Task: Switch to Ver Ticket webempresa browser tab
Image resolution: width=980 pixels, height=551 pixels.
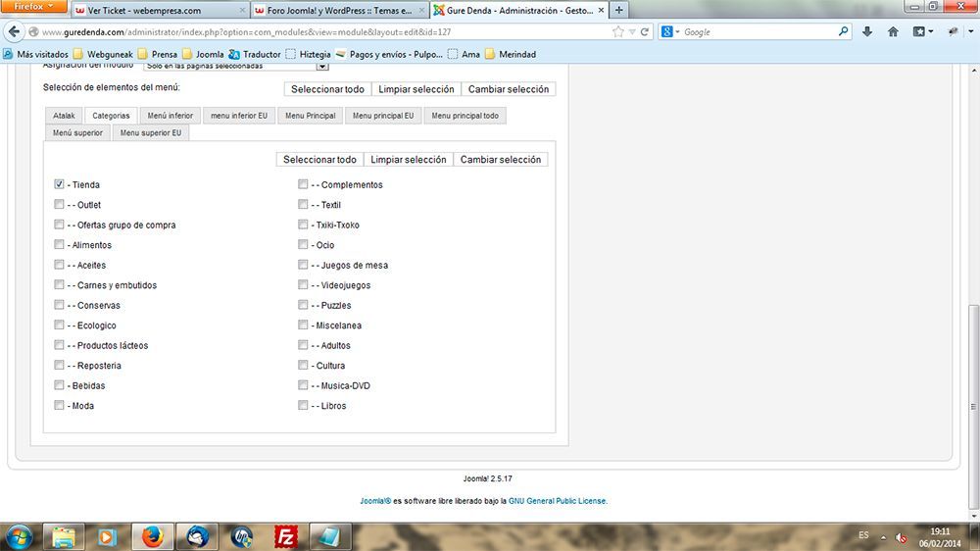Action: (x=160, y=11)
